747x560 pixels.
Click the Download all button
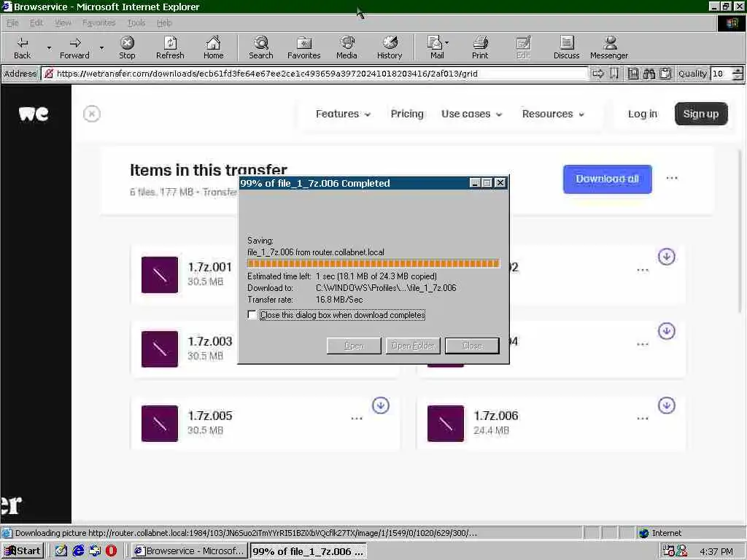click(x=607, y=179)
